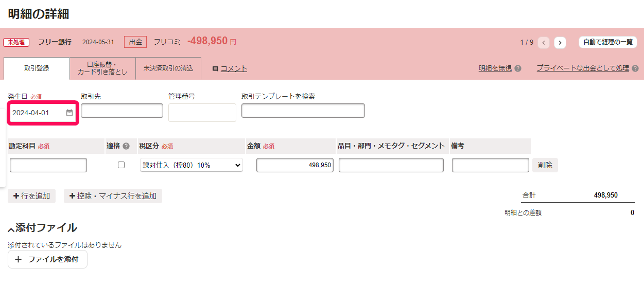The image size is (644, 286).
Task: Go to previous statement arrow
Action: (x=544, y=43)
